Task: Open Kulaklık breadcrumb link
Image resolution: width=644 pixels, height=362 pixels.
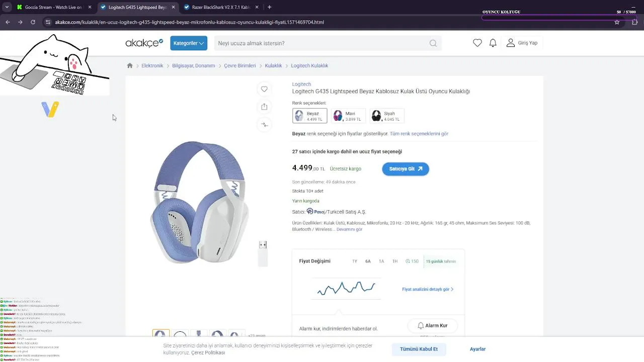Action: pos(274,65)
